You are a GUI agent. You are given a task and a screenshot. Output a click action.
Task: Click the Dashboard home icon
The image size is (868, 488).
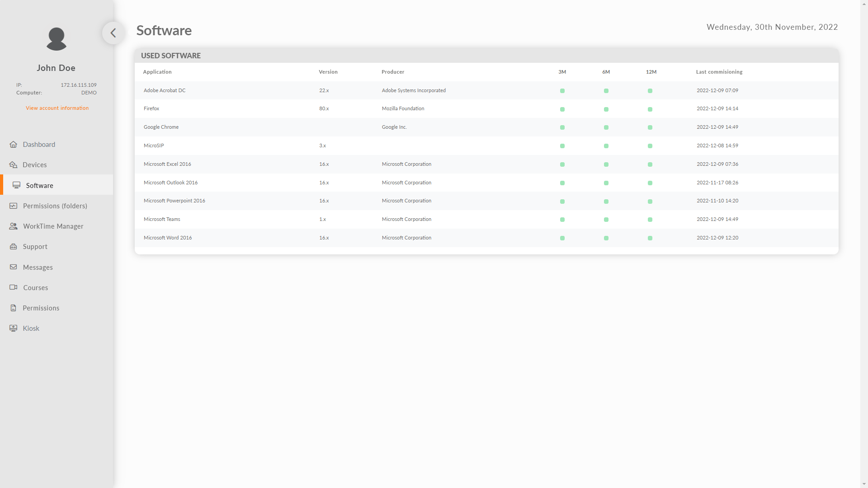(14, 145)
